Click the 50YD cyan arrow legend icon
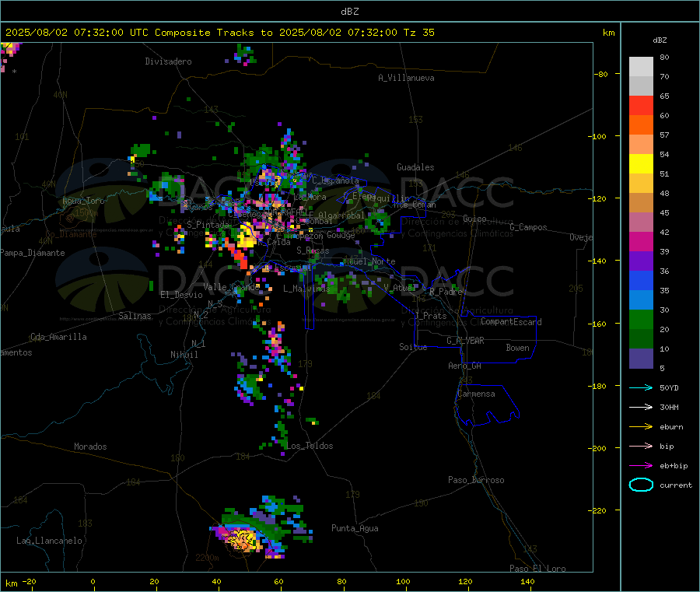Viewport: 700px width, 592px height. click(x=641, y=387)
